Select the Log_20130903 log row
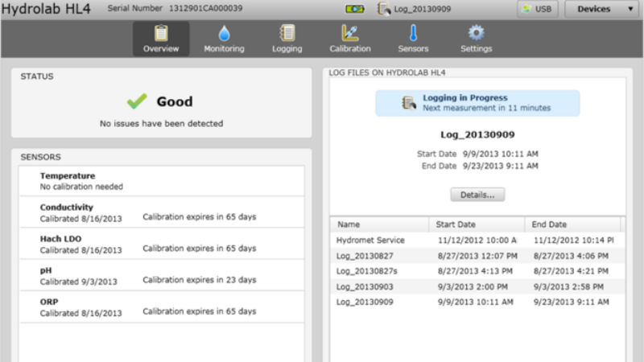644x362 pixels. [477, 286]
